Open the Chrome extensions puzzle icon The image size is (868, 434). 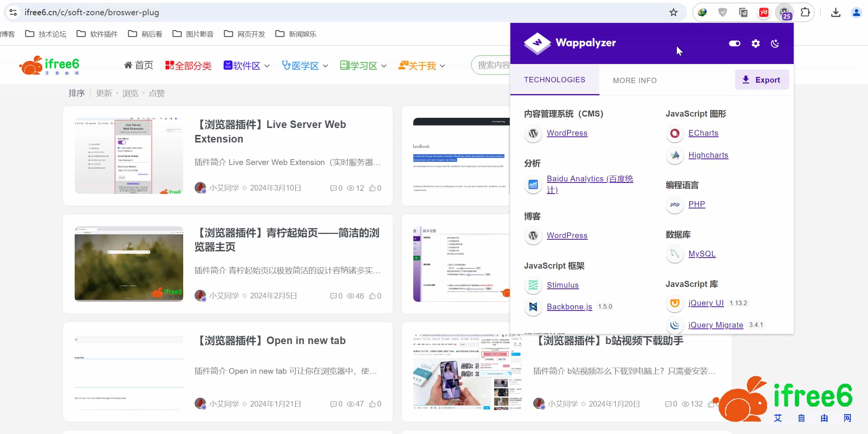805,12
